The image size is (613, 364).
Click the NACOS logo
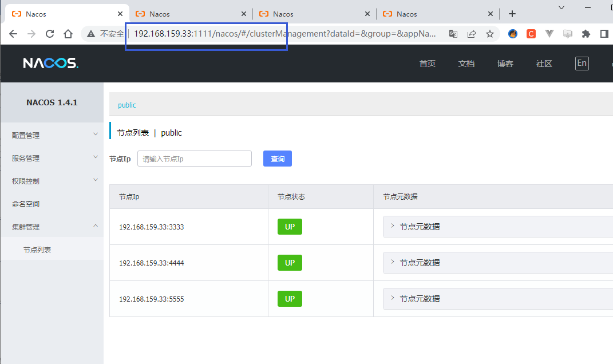click(x=50, y=63)
